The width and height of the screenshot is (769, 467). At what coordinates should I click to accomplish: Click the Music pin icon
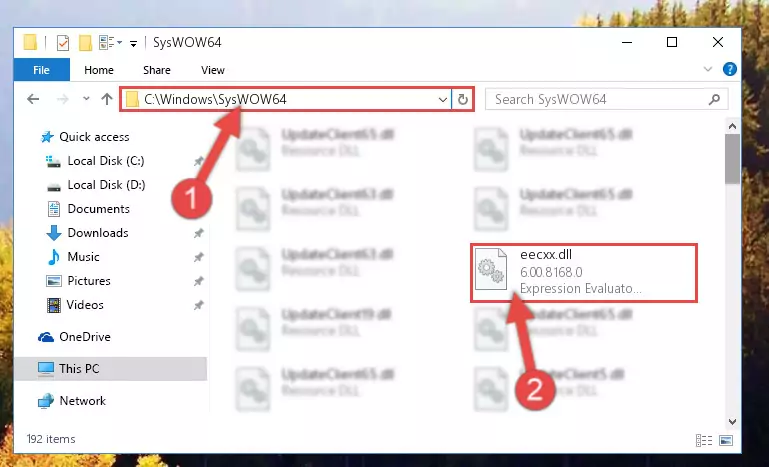point(199,257)
